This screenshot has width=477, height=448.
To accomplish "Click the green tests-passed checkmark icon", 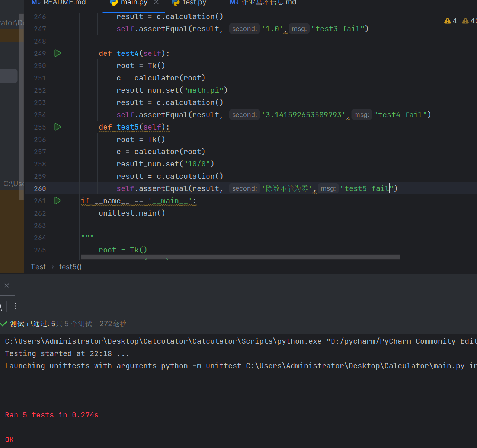I will [x=4, y=324].
